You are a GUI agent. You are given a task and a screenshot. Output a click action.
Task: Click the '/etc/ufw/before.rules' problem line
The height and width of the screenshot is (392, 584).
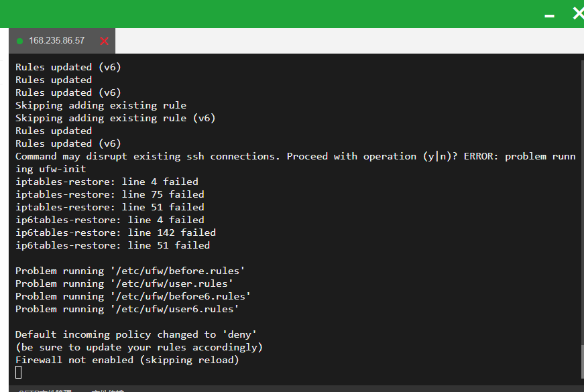tap(130, 271)
